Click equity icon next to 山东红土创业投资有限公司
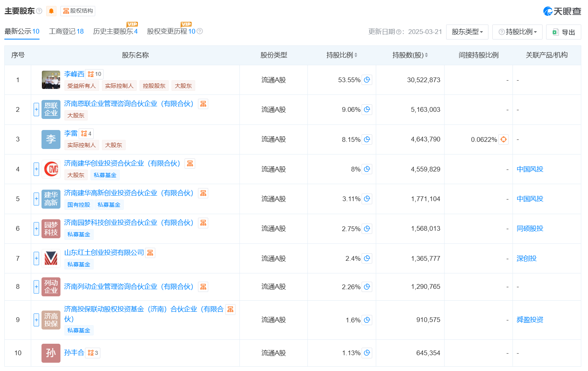This screenshot has height=371, width=588. (x=150, y=252)
